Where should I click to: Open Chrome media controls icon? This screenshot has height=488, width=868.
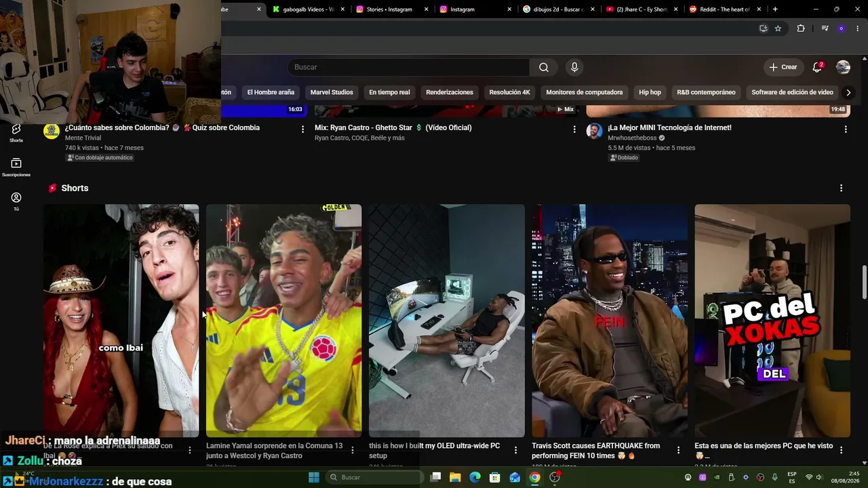(825, 28)
